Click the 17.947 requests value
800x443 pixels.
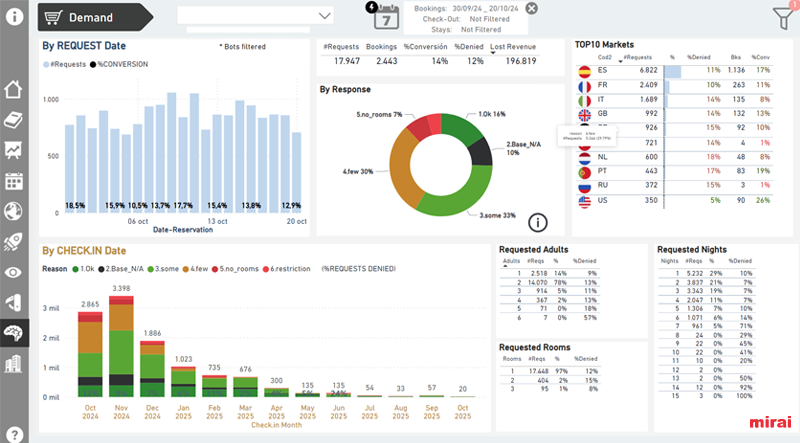click(x=347, y=61)
